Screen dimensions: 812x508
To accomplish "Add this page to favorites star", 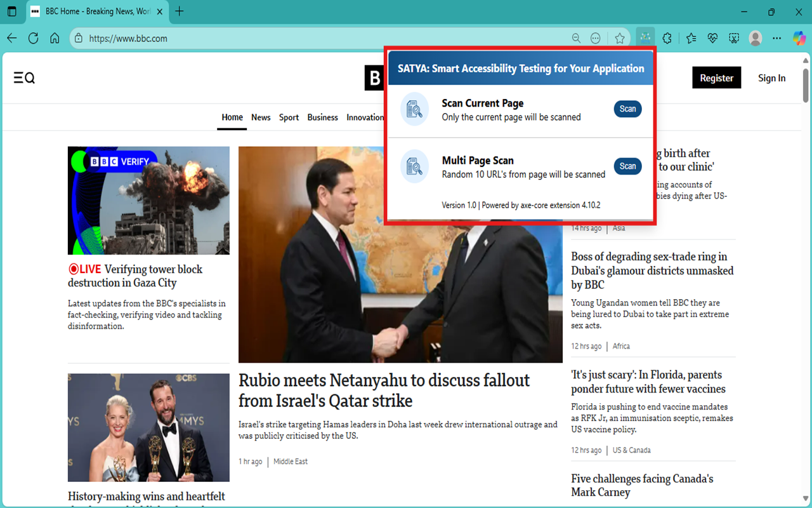I will coord(620,38).
